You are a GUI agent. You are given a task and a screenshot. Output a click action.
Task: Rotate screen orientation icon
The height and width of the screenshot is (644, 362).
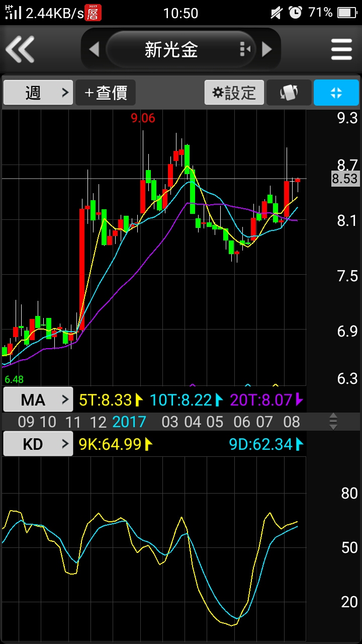pos(289,93)
